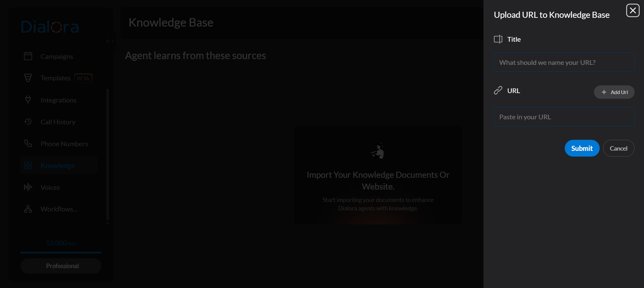Focus the Title name input field

[564, 63]
